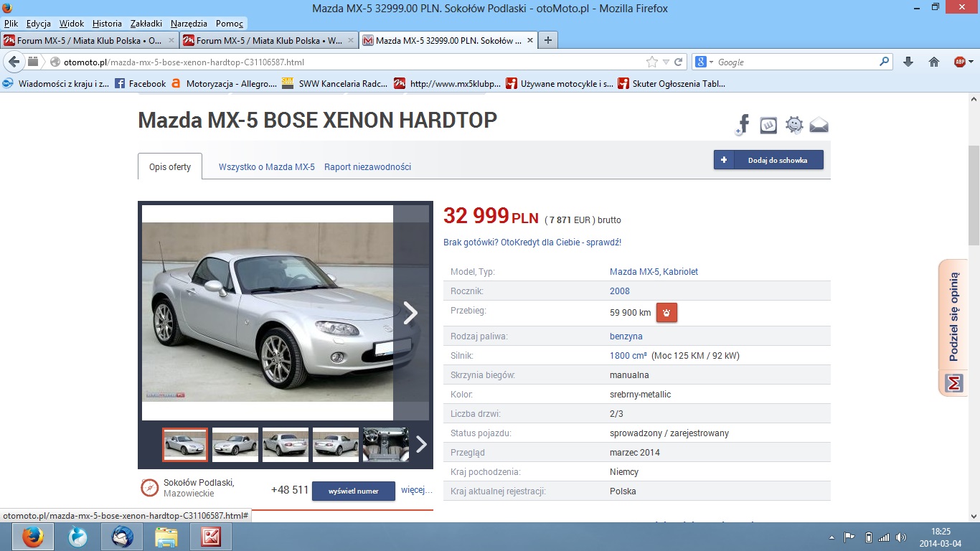Share the offer via the Wykop icon
Viewport: 980px width, 551px height.
pyautogui.click(x=768, y=126)
